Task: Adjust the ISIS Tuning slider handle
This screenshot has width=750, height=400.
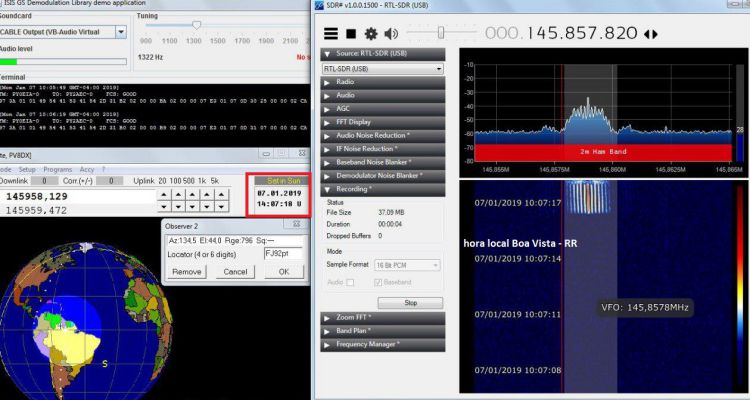Action: click(196, 25)
